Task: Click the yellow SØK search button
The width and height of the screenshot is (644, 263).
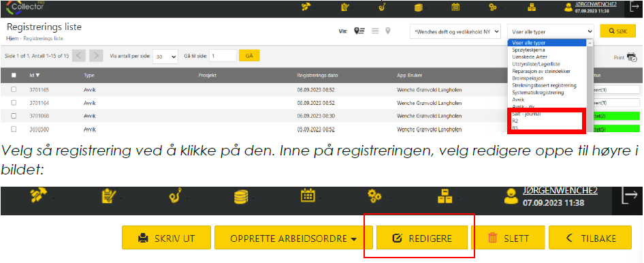Action: pyautogui.click(x=617, y=31)
